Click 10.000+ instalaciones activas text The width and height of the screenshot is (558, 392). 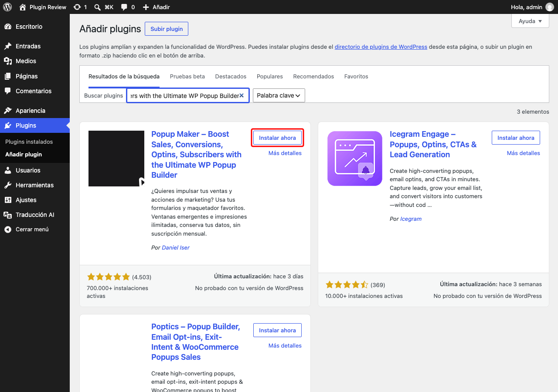coord(364,296)
